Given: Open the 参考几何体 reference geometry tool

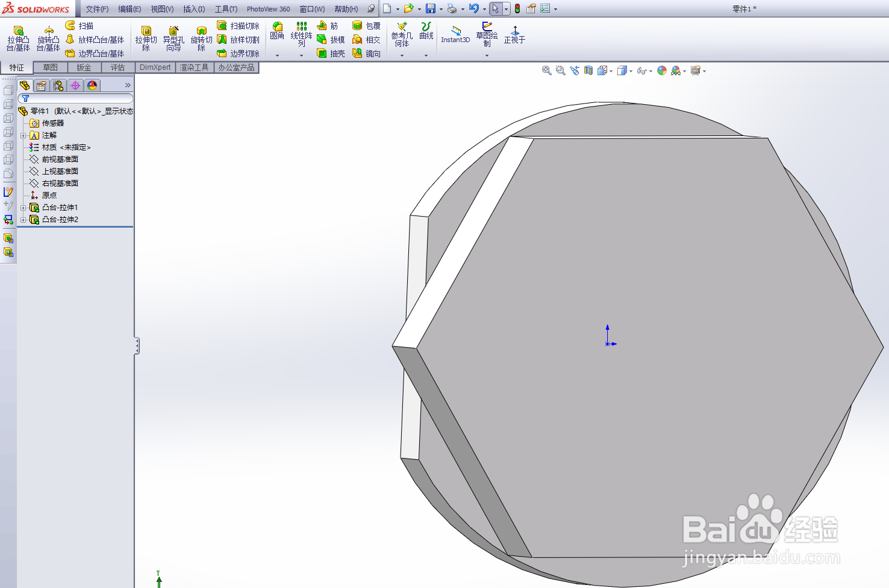Looking at the screenshot, I should click(x=402, y=35).
